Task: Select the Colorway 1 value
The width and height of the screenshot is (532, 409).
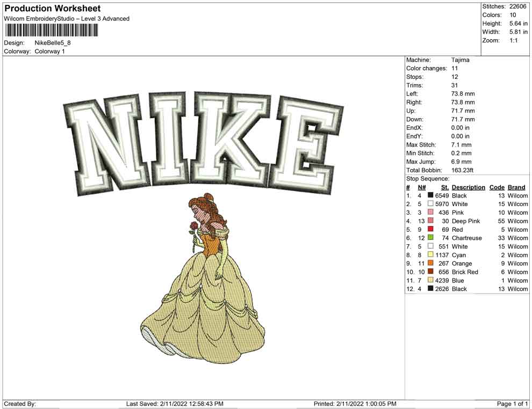Action: click(x=49, y=52)
